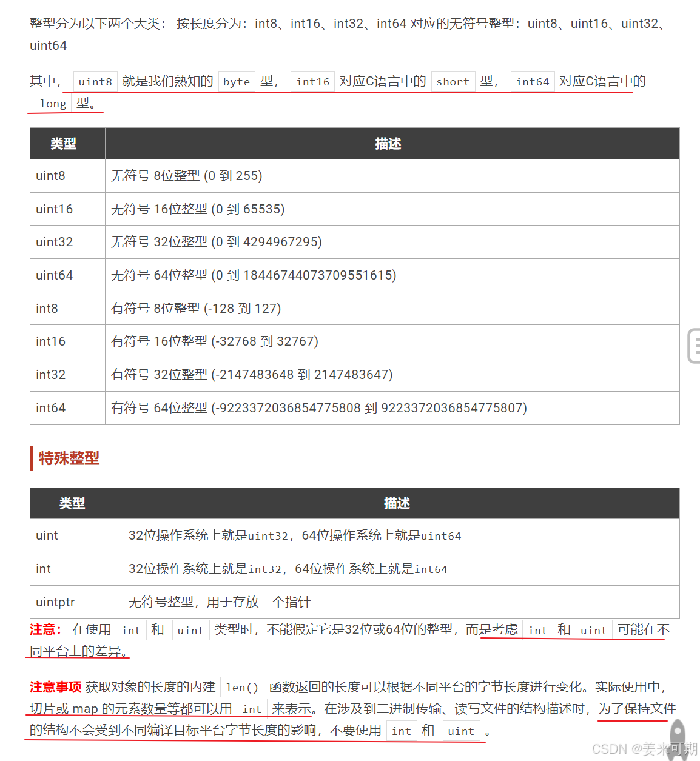This screenshot has width=700, height=761.
Task: Select the uintptr row in the table
Action: (55, 602)
